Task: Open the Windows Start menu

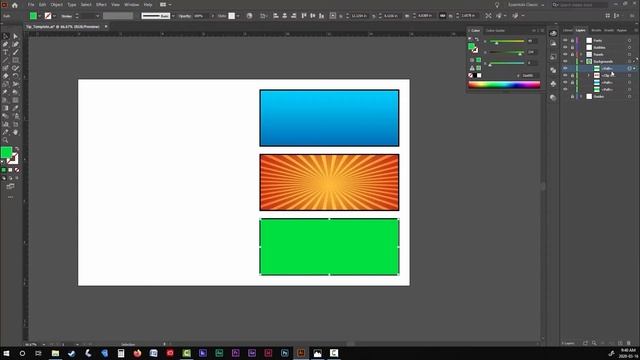Action: point(6,353)
